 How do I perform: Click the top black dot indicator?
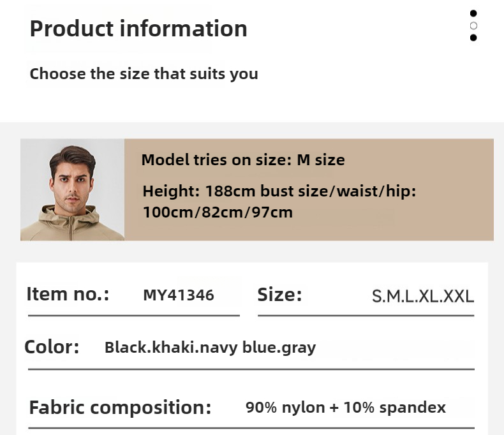click(x=473, y=13)
